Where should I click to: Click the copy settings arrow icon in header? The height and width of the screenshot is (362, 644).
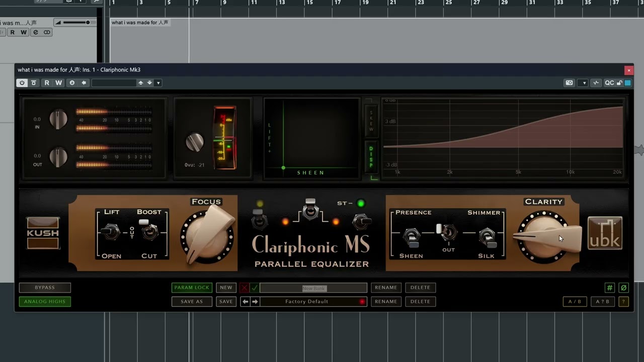pyautogui.click(x=84, y=83)
